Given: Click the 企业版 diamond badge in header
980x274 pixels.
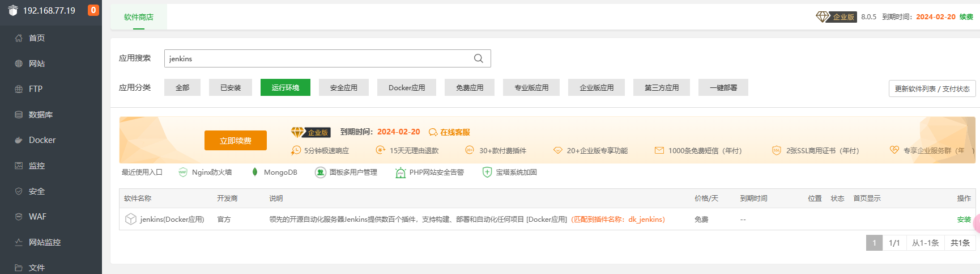Looking at the screenshot, I should pos(836,17).
